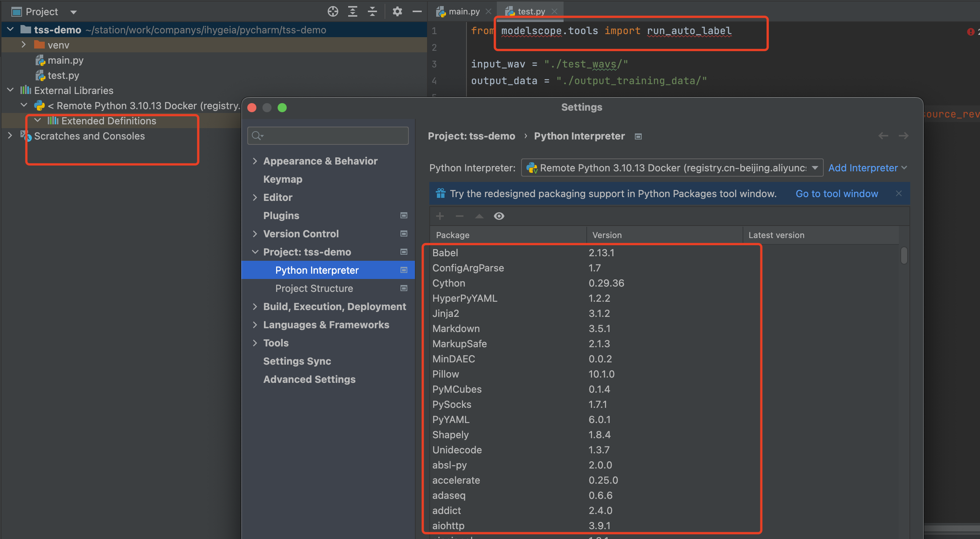
Task: Click the External Libraries icon
Action: [x=25, y=90]
